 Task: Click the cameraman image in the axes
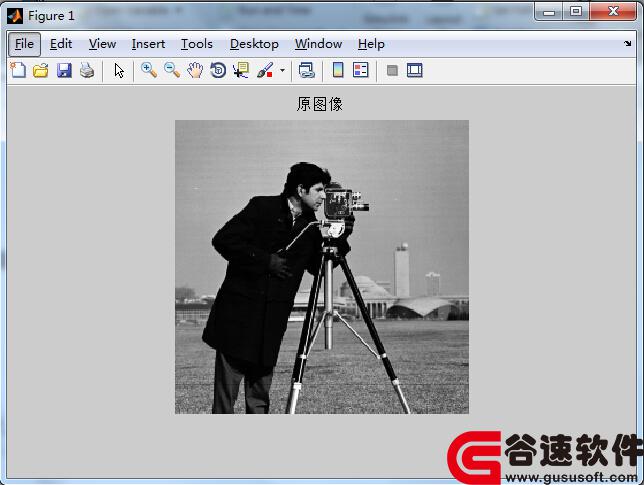(322, 267)
